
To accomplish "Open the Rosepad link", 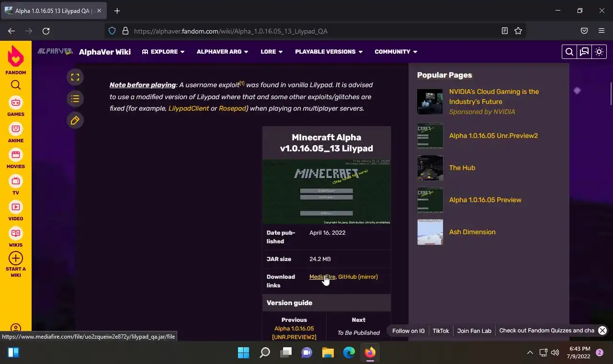I will [x=233, y=108].
